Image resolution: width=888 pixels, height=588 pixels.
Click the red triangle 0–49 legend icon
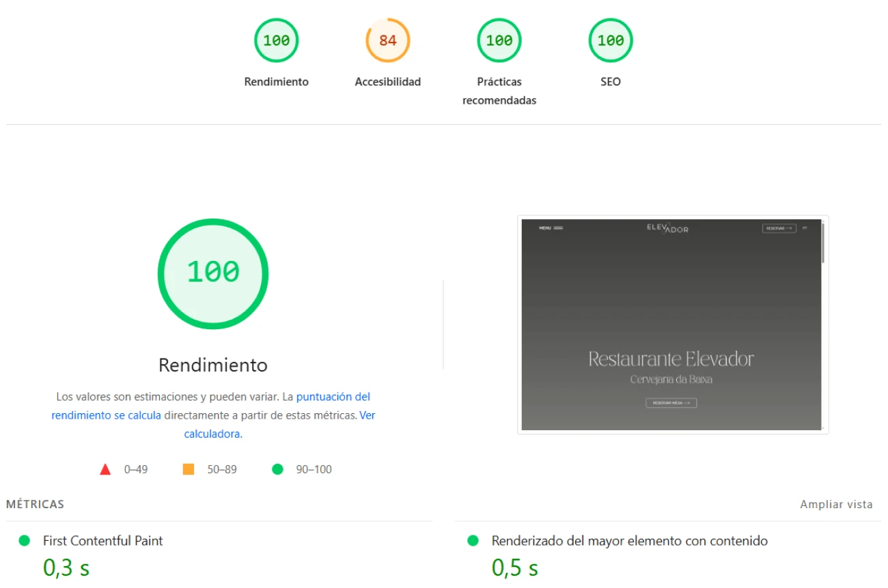click(105, 470)
